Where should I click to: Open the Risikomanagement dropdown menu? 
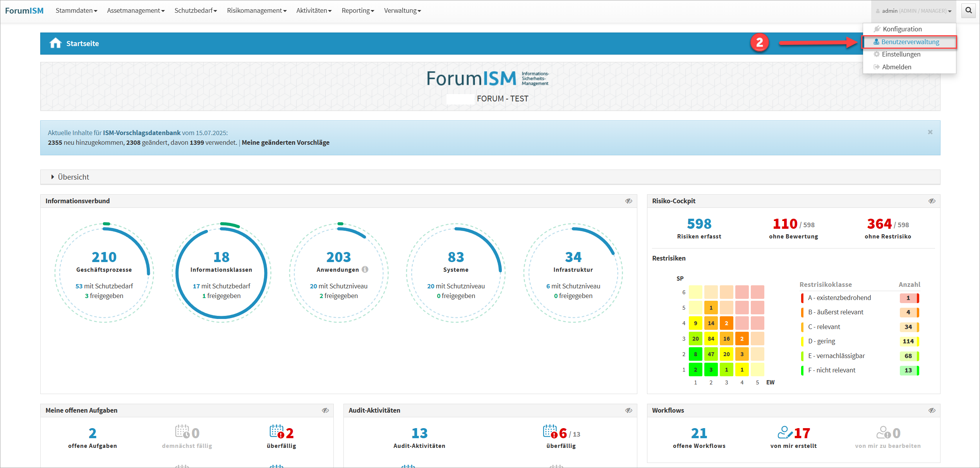pyautogui.click(x=256, y=10)
